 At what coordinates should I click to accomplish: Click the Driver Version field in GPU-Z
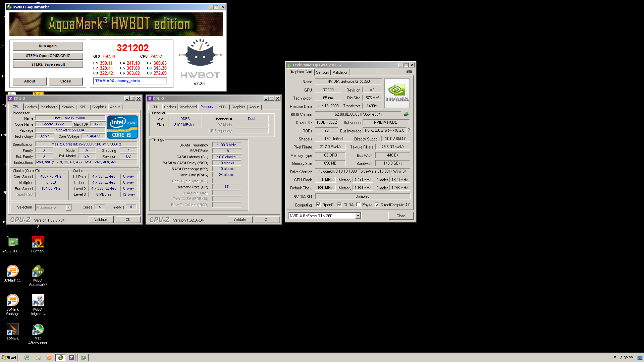pyautogui.click(x=362, y=171)
